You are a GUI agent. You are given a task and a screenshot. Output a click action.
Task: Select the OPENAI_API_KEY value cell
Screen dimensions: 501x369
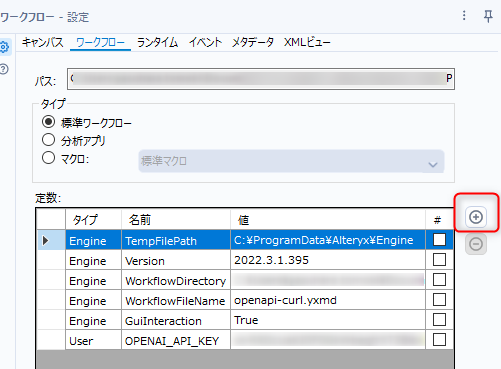pyautogui.click(x=328, y=340)
